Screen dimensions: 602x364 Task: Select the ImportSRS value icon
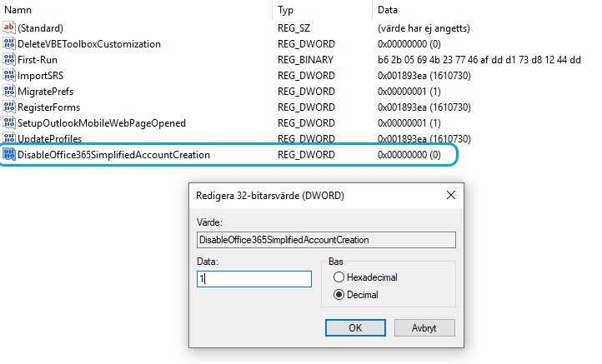pos(9,75)
